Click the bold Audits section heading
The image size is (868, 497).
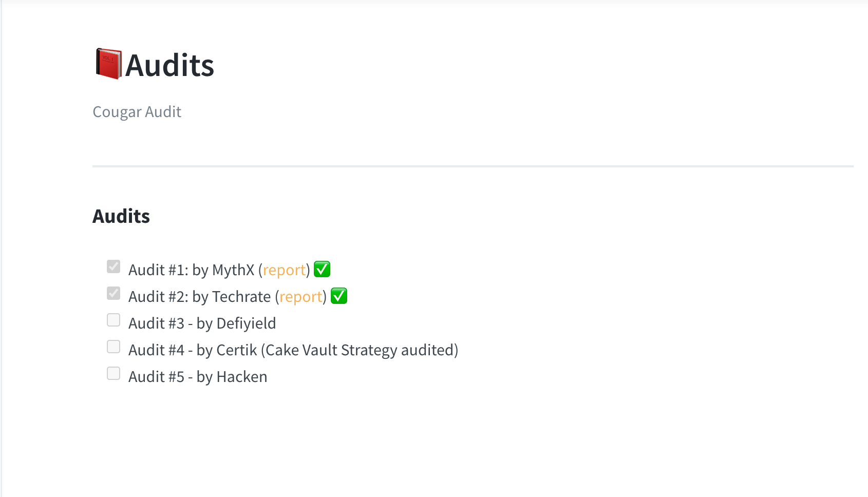coord(121,216)
